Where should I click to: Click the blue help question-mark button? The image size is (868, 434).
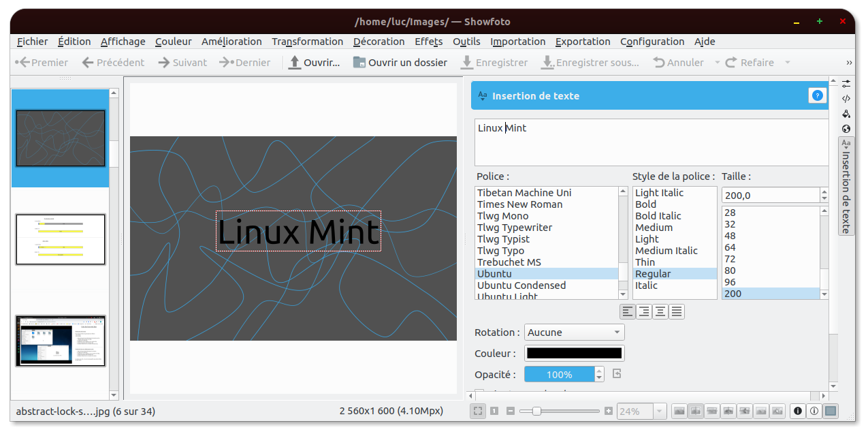[x=817, y=96]
